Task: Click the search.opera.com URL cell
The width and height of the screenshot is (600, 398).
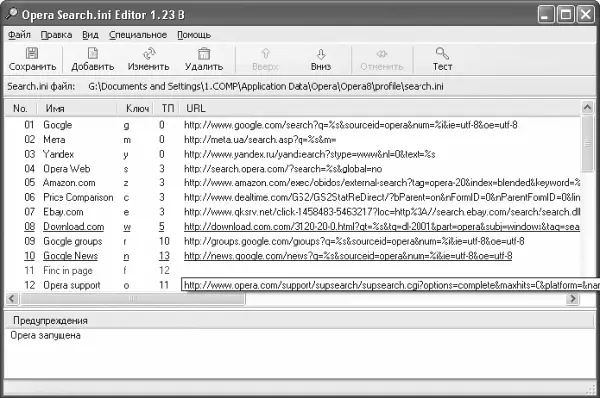Action: (283, 168)
